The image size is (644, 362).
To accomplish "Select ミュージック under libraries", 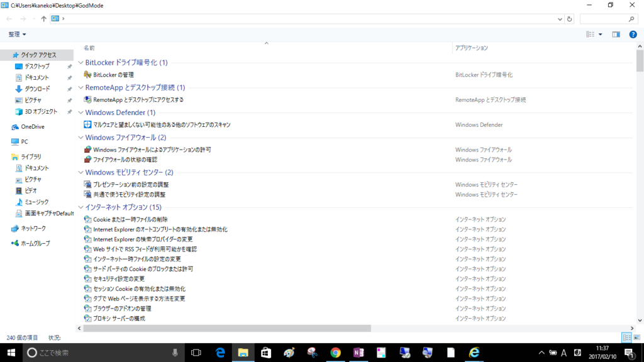I will (x=37, y=202).
